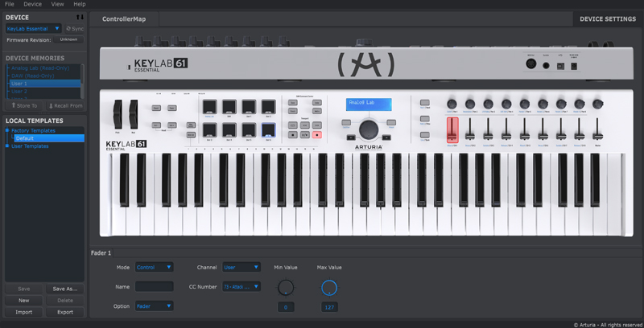Select the Live / Bank button
Viewport: 644px width, 328px height.
(425, 134)
